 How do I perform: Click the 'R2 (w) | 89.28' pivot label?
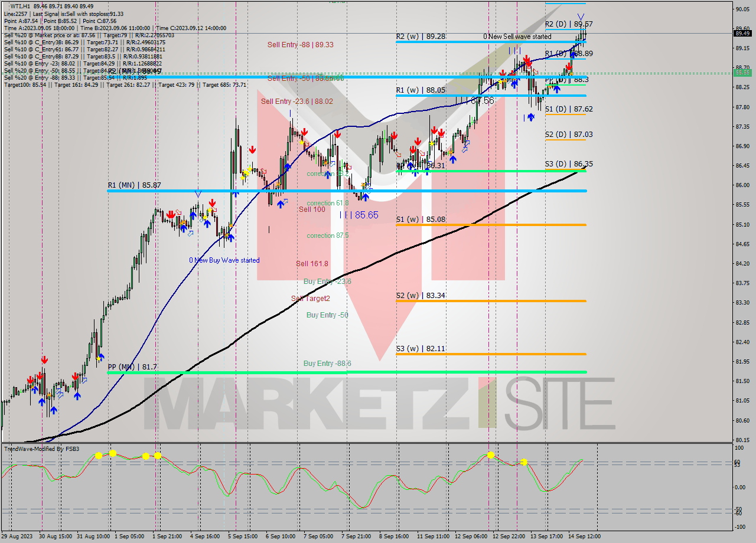coord(421,37)
